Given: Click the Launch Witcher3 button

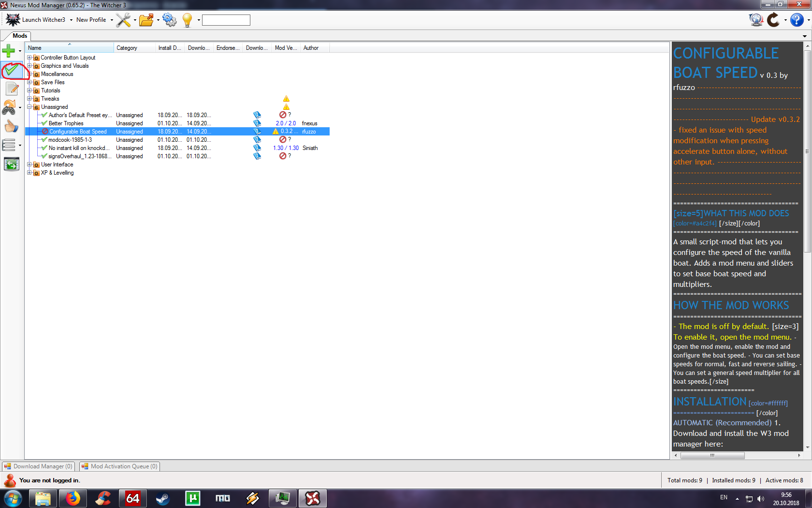Looking at the screenshot, I should coord(36,20).
